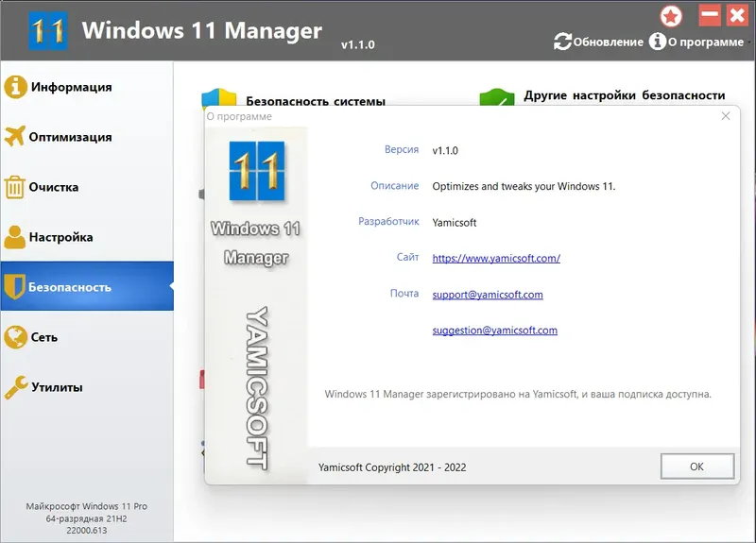This screenshot has width=756, height=543.
Task: Click the trash can Cleanup icon
Action: point(14,187)
